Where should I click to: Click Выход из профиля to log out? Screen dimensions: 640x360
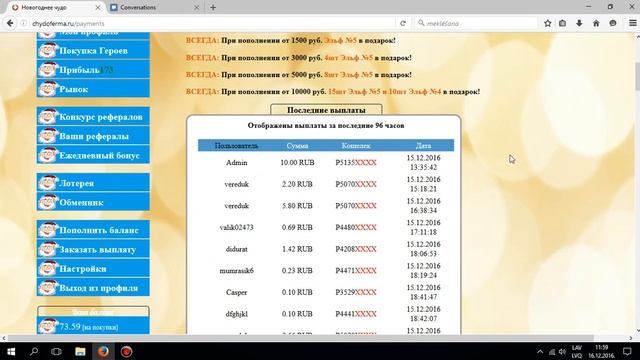93,288
